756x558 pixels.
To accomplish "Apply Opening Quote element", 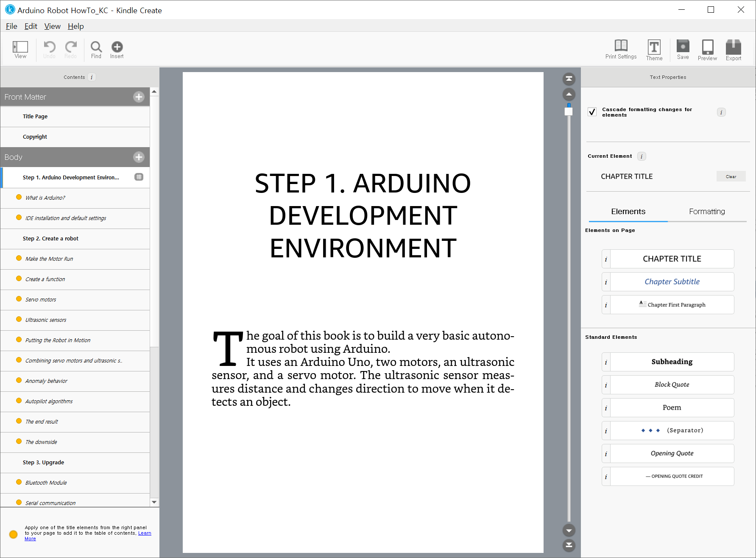I will click(x=672, y=454).
